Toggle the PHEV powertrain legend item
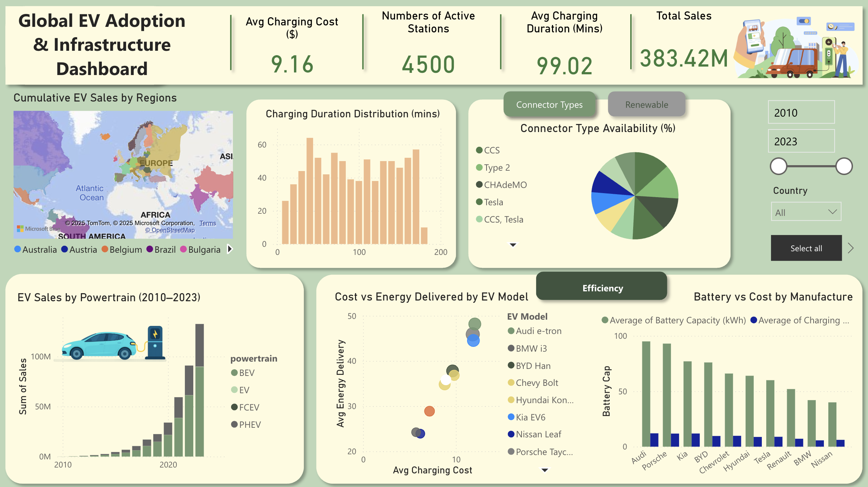Image resolution: width=868 pixels, height=487 pixels. tap(250, 424)
